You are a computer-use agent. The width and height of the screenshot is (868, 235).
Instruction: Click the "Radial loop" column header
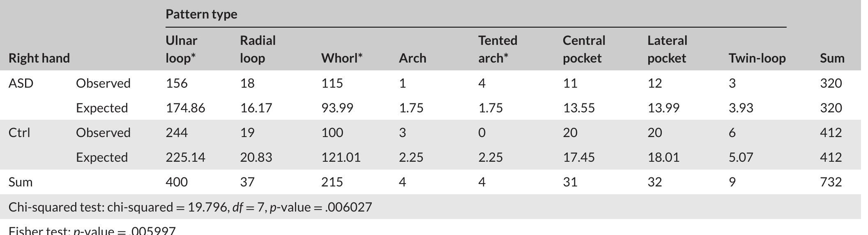click(258, 49)
